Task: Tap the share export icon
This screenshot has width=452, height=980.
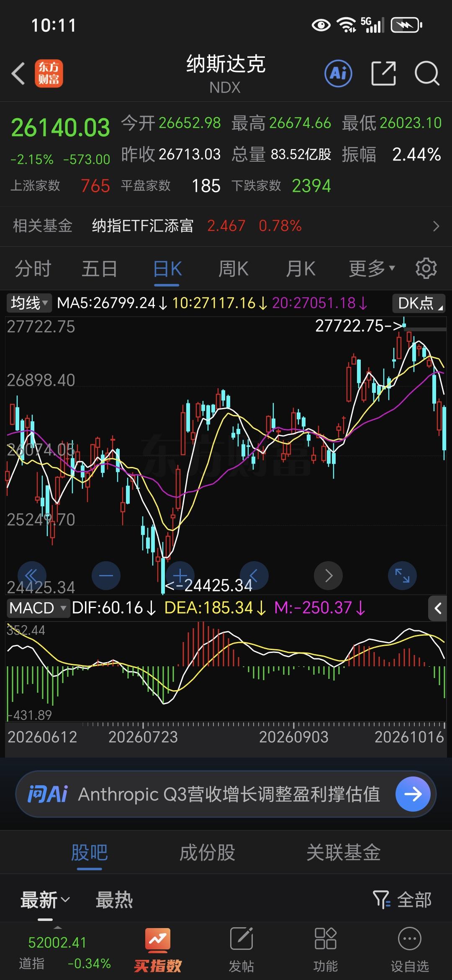Action: pos(383,73)
